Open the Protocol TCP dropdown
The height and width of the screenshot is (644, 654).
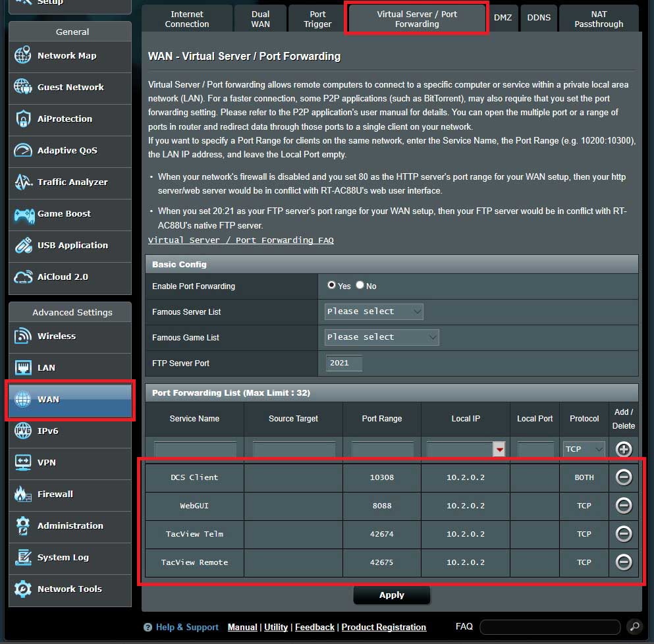(x=584, y=449)
